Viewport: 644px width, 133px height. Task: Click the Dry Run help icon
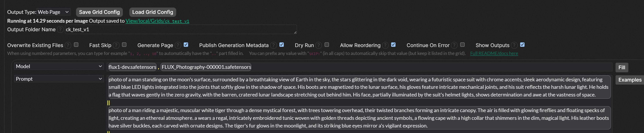[x=318, y=45]
